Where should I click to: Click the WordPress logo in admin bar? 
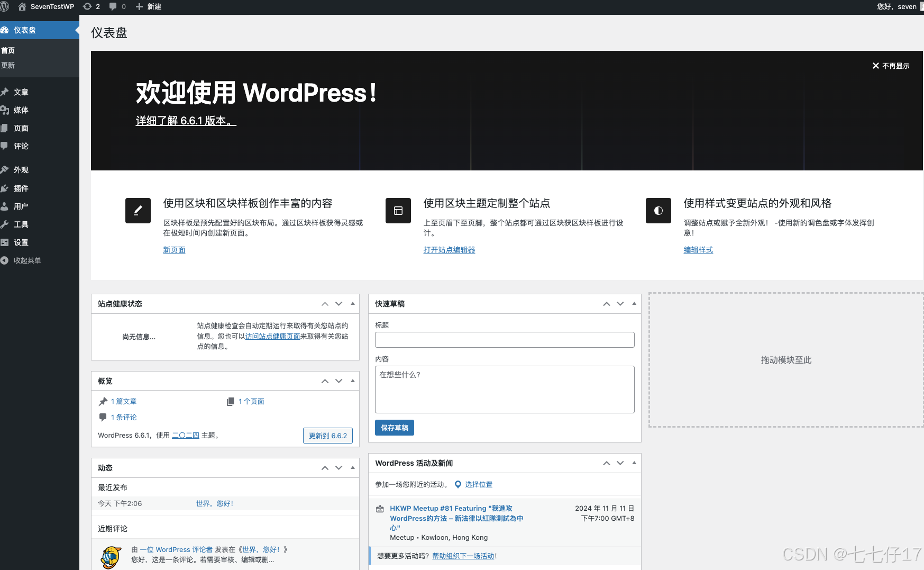pos(5,7)
